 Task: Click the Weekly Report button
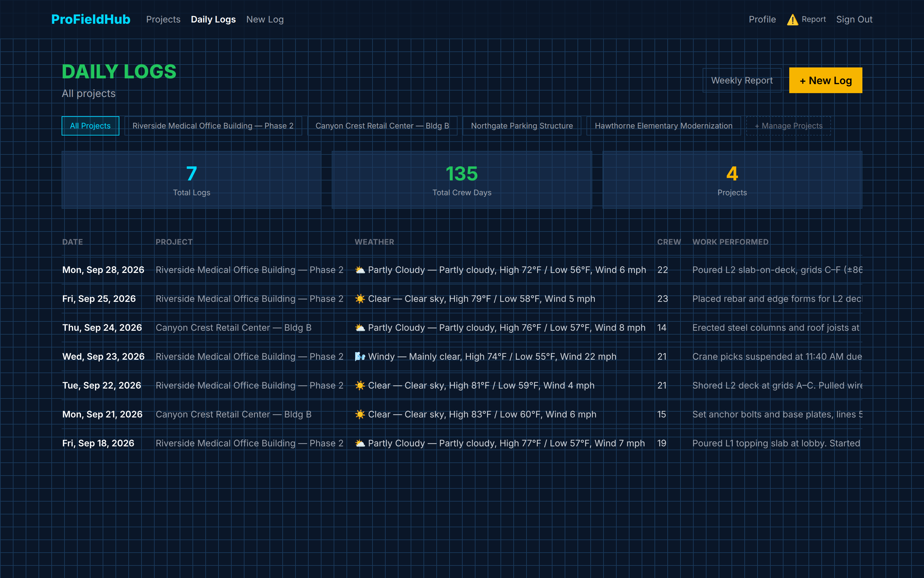coord(741,80)
